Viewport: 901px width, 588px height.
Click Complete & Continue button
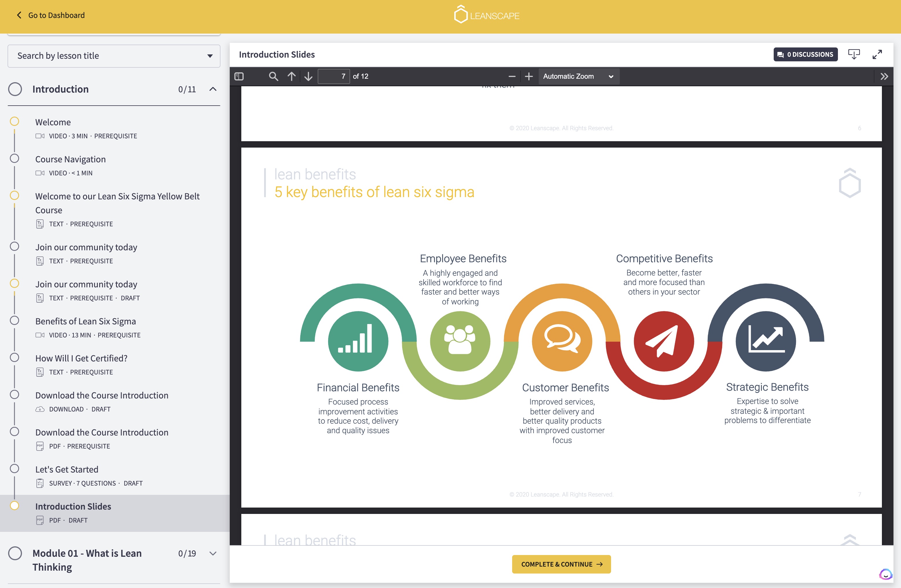coord(561,564)
